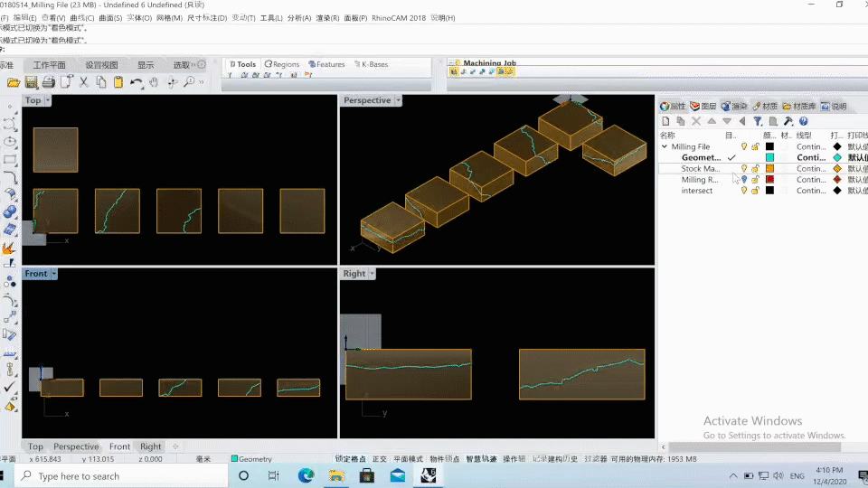Collapse the Milling File layer tree
Viewport: 868px width, 488px height.
[x=665, y=146]
